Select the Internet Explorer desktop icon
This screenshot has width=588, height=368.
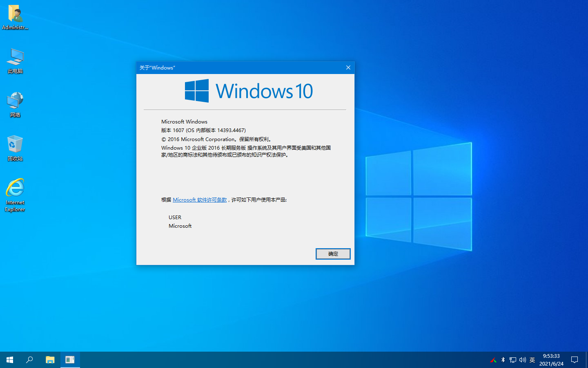coord(15,195)
